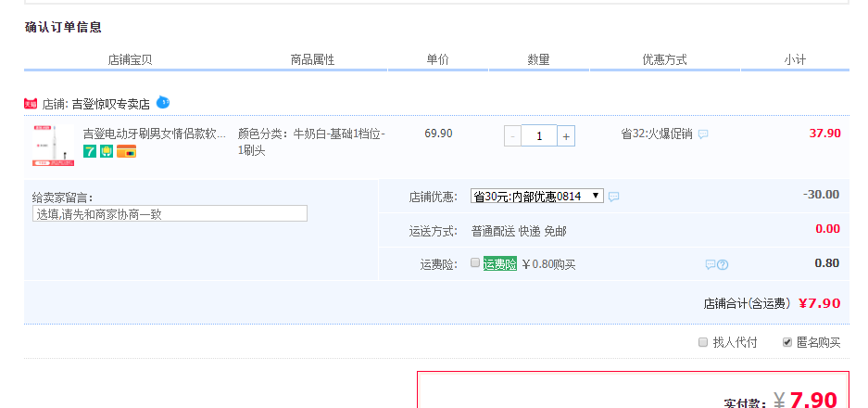Viewport: 868px width, 408px height.
Task: Click the 确认订单信息 heading
Action: click(63, 27)
